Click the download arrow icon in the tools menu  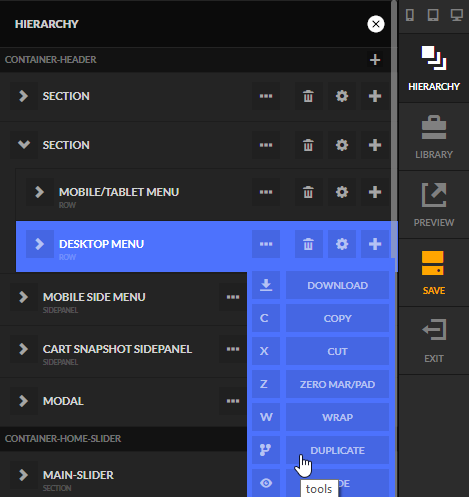pos(266,285)
